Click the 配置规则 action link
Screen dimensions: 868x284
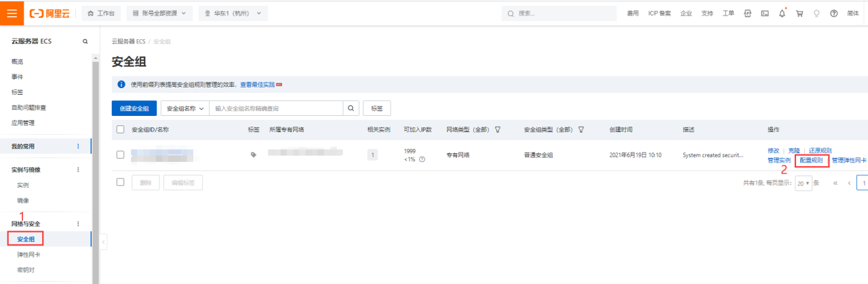(x=812, y=160)
